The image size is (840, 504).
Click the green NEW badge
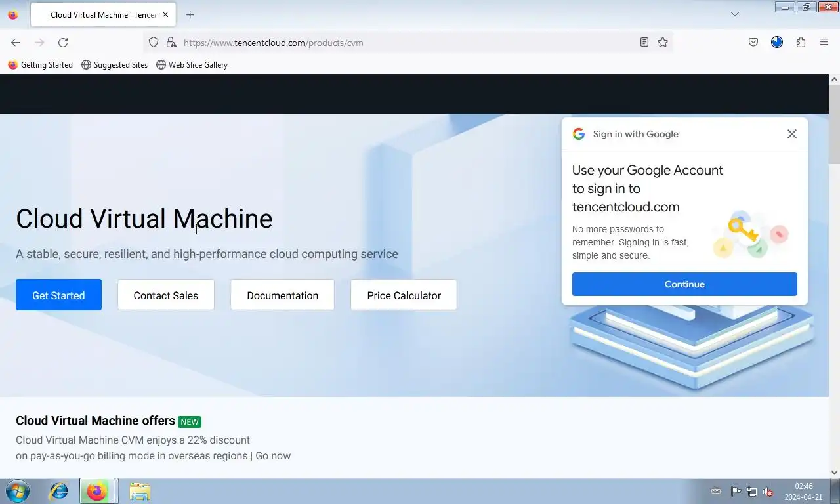click(190, 422)
